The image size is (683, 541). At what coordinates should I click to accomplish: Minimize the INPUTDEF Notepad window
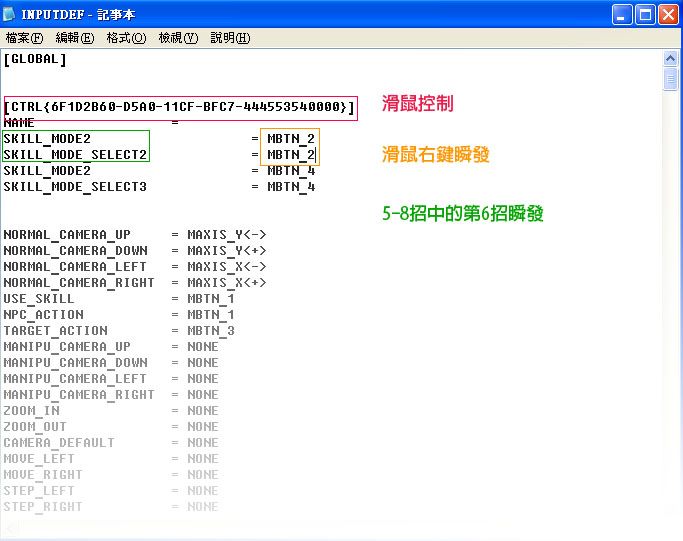pyautogui.click(x=621, y=15)
